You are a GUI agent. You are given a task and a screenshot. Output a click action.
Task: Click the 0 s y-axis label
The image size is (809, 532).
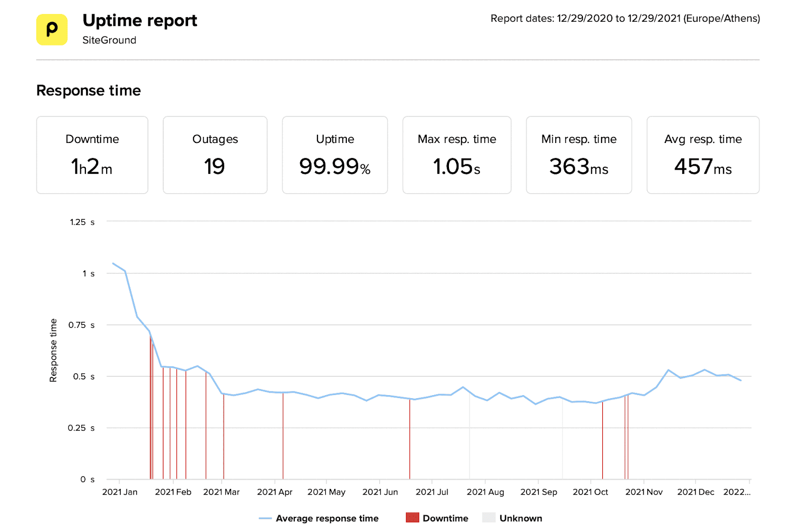pos(87,479)
